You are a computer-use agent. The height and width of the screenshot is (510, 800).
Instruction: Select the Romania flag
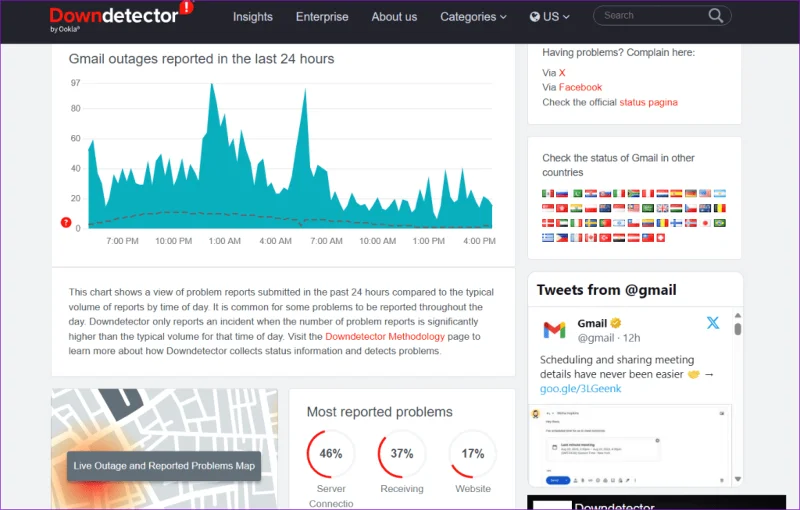[662, 223]
